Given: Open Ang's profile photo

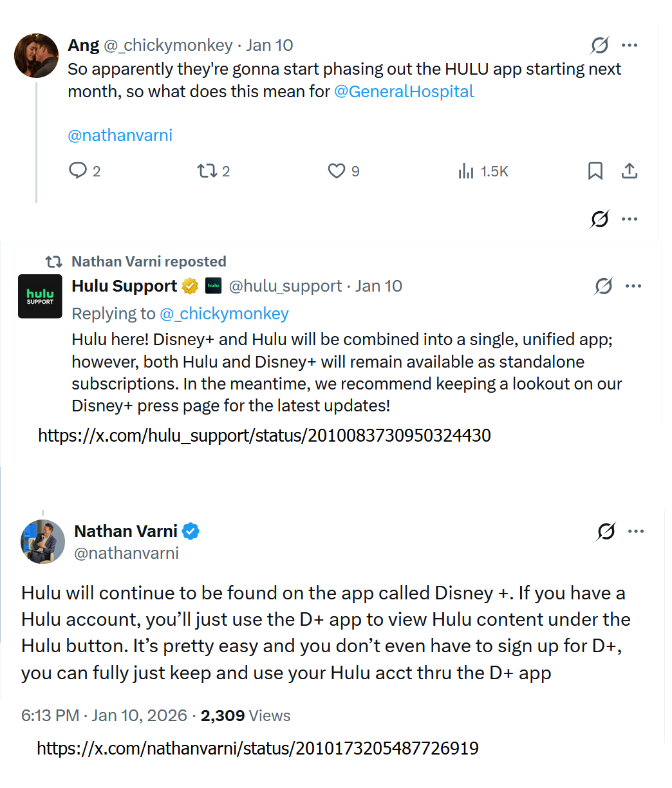Looking at the screenshot, I should (37, 56).
